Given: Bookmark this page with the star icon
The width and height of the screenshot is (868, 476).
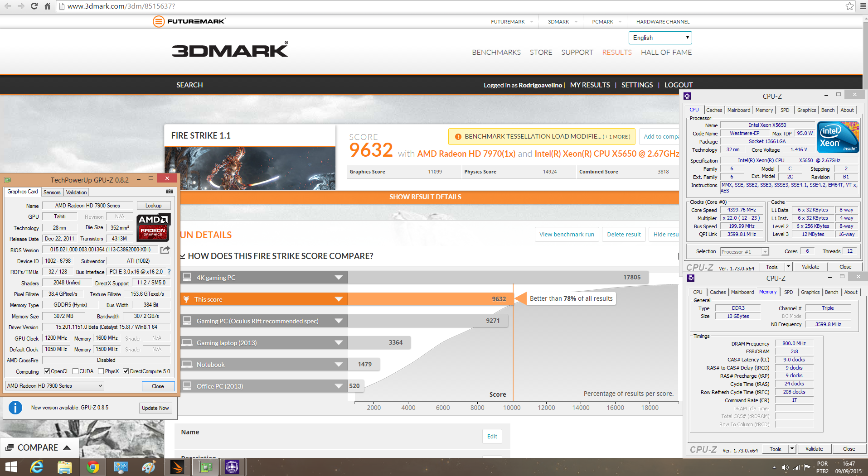Looking at the screenshot, I should [x=849, y=6].
